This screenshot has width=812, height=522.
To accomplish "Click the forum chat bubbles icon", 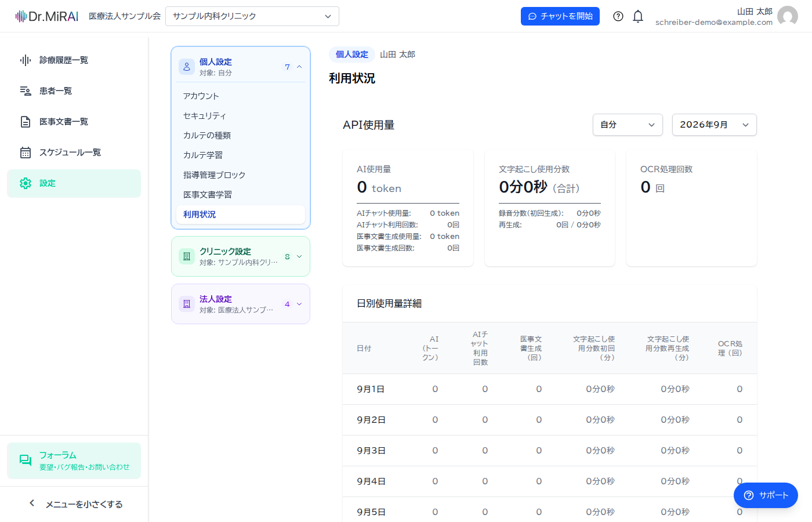I will [x=26, y=461].
